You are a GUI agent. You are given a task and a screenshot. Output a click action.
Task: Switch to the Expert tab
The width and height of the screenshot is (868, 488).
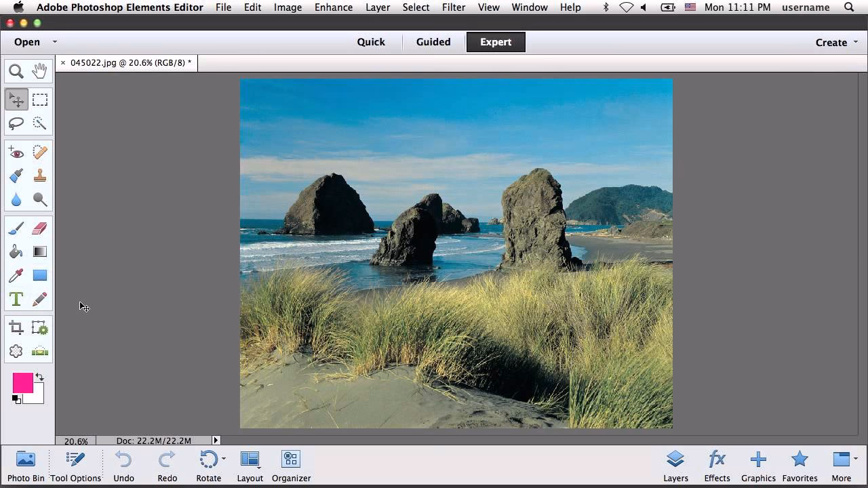click(x=495, y=41)
